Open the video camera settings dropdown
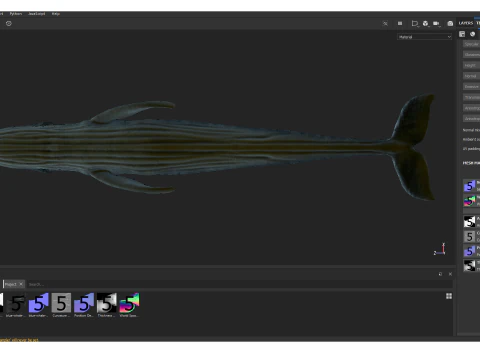480x360 pixels. click(436, 23)
